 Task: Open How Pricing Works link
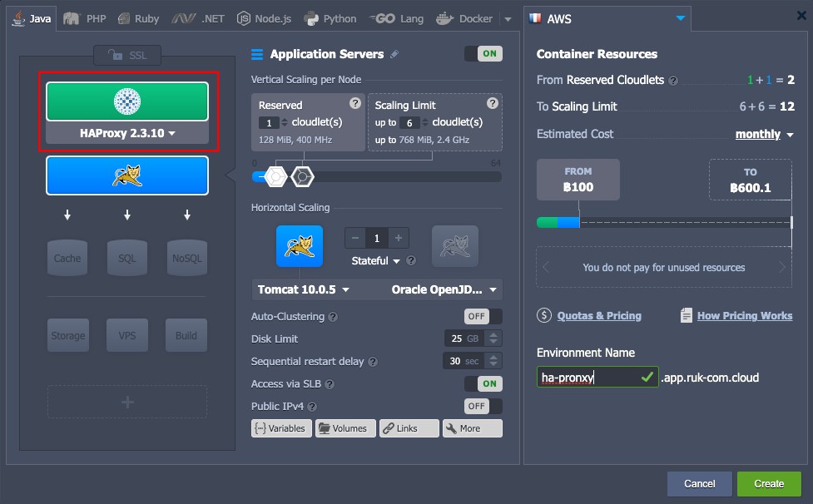(745, 315)
